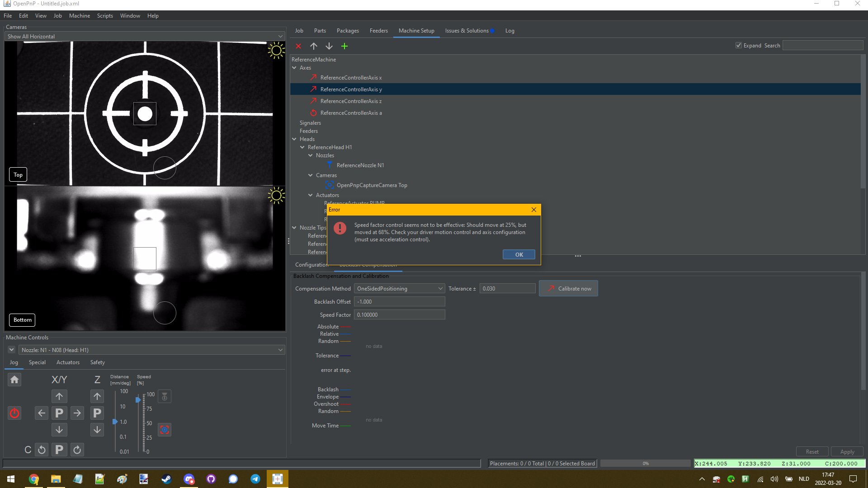Jog Y axis forward with XY up arrow

coord(59,396)
